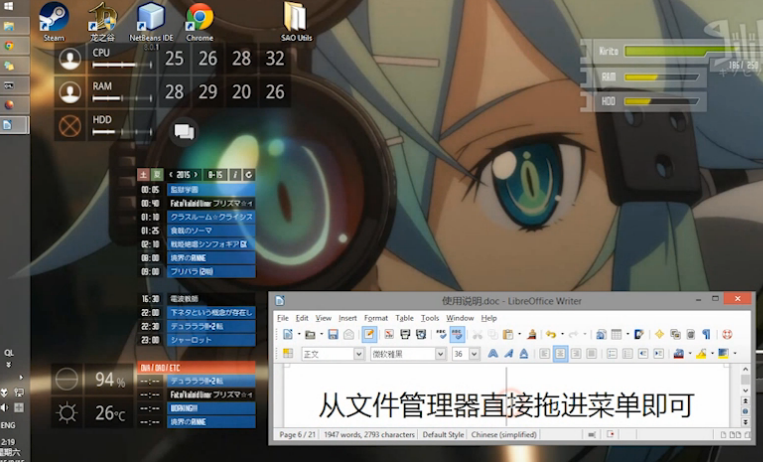
Task: Increase paragraph indent
Action: click(659, 354)
